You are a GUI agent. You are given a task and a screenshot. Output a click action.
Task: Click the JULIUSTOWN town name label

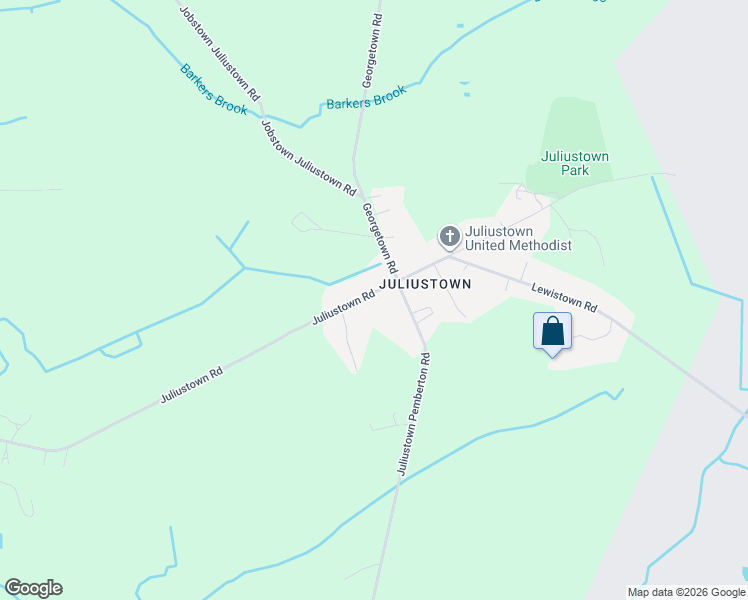click(x=425, y=284)
